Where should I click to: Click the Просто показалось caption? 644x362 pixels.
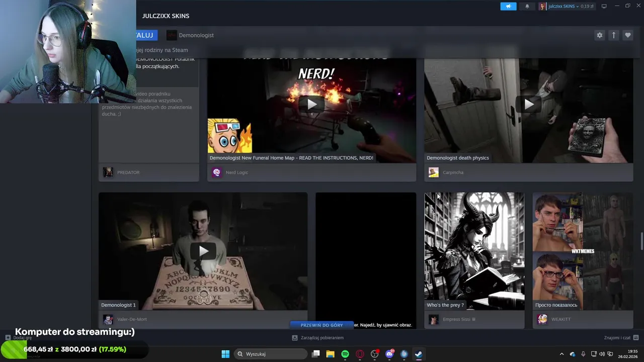(x=556, y=305)
